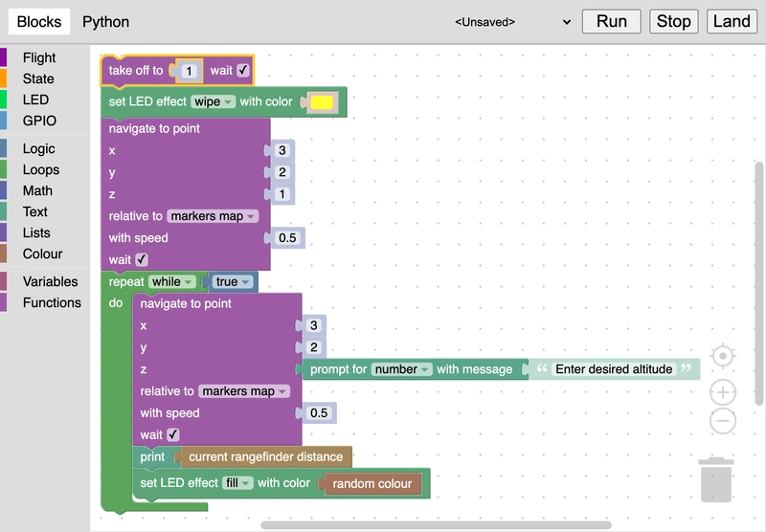Click the zoom out minus icon
This screenshot has height=532, width=766.
pos(723,421)
